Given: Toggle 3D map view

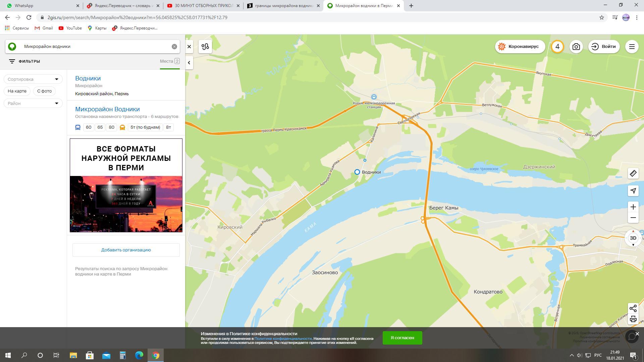Looking at the screenshot, I should point(633,238).
